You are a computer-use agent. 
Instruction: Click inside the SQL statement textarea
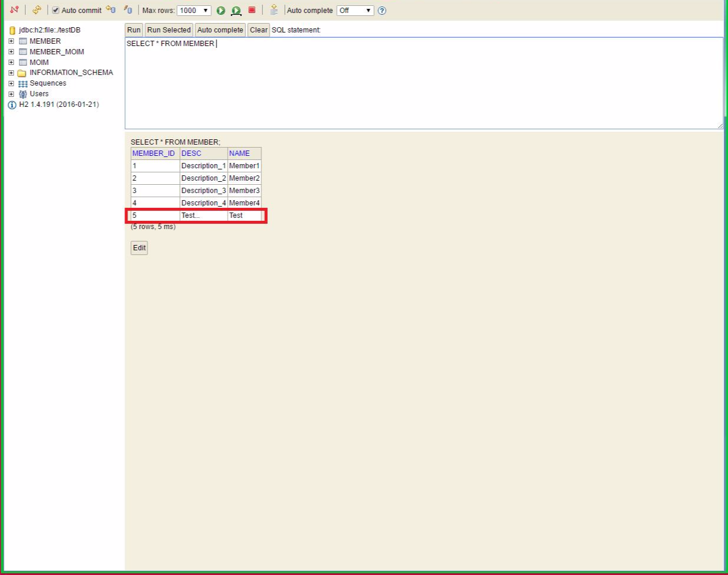[424, 83]
